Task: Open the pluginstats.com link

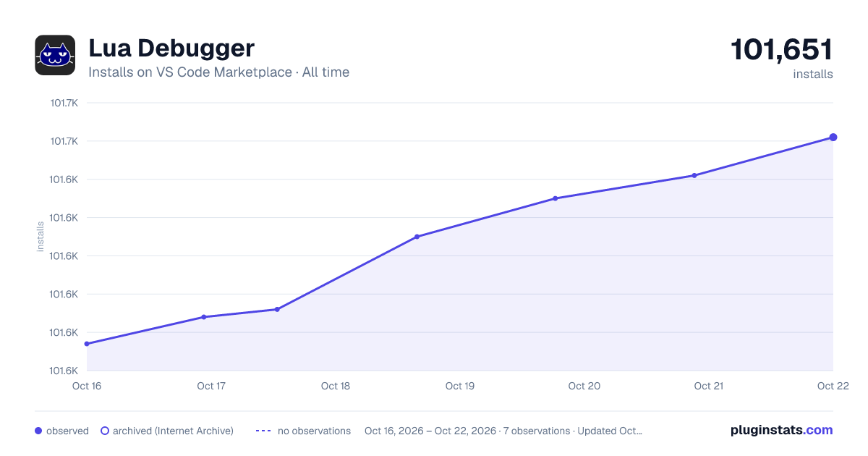Action: click(782, 430)
